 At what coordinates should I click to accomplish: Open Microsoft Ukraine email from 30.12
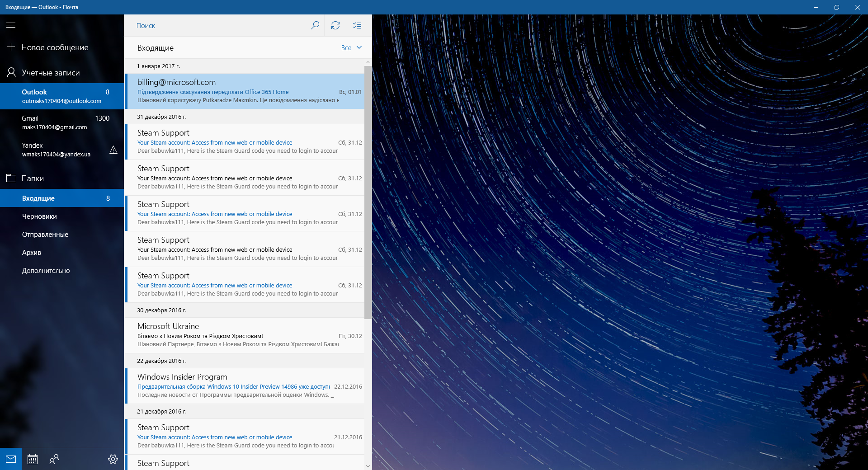tap(245, 335)
